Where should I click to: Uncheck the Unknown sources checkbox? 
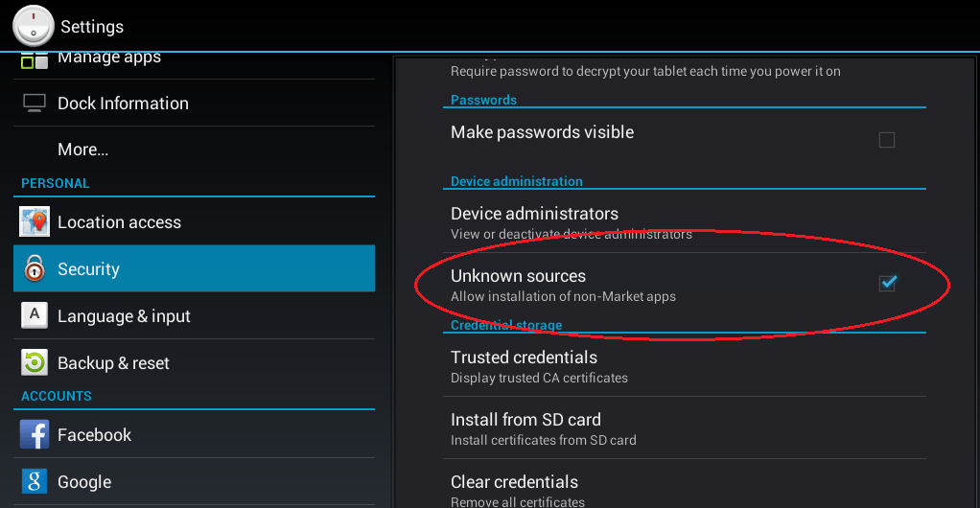pyautogui.click(x=887, y=284)
